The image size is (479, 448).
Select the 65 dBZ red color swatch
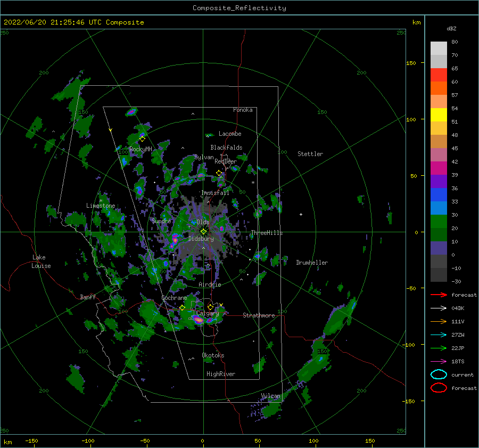[439, 75]
